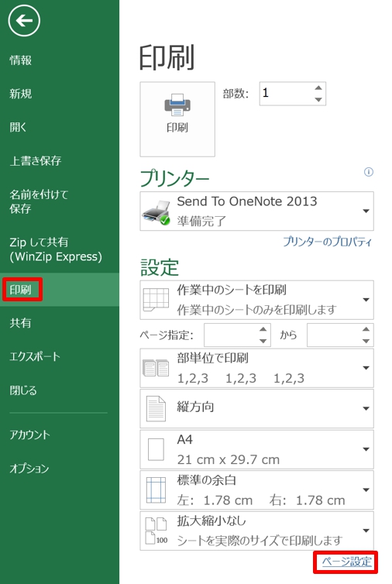Expand the 拡大縮小なし scaling dropdown
Screen dimensions: 392x584
(366, 531)
